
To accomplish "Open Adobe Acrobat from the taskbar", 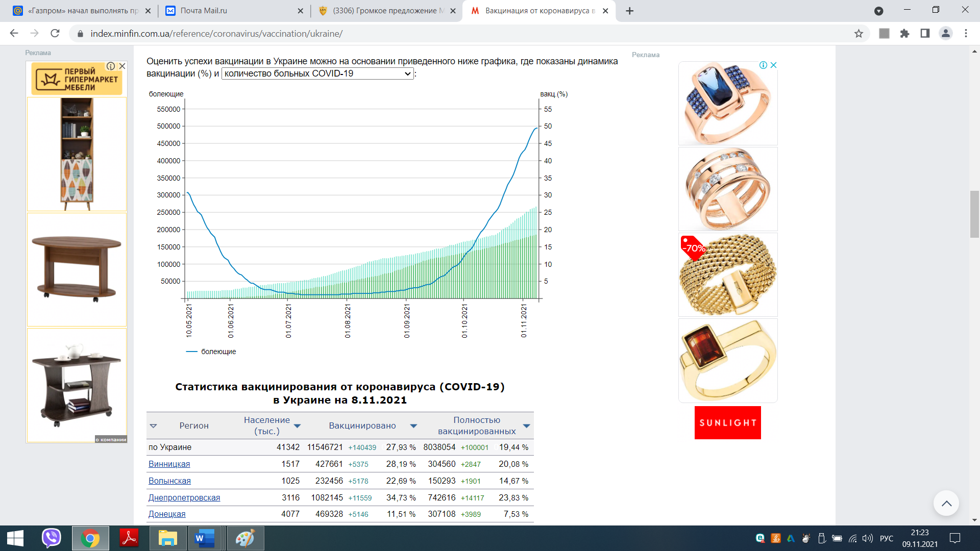I will pyautogui.click(x=129, y=538).
